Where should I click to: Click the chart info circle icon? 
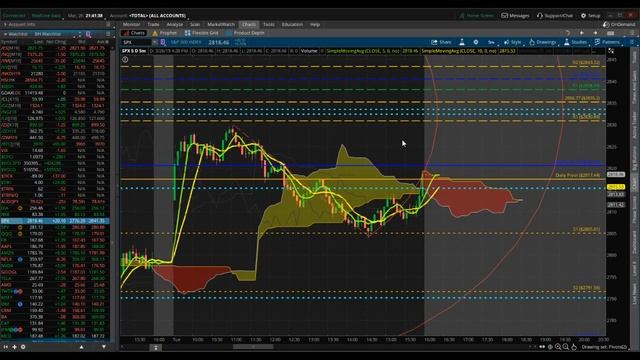125,60
